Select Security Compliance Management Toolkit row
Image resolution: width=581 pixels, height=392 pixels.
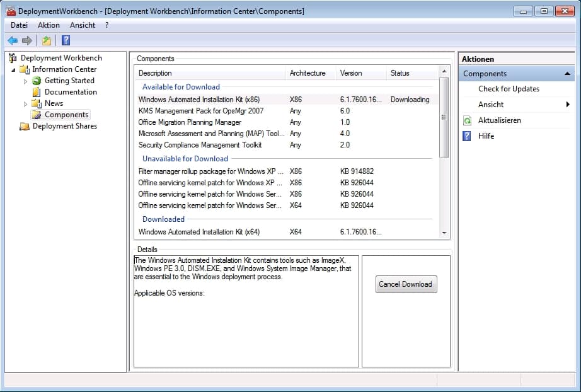click(287, 145)
